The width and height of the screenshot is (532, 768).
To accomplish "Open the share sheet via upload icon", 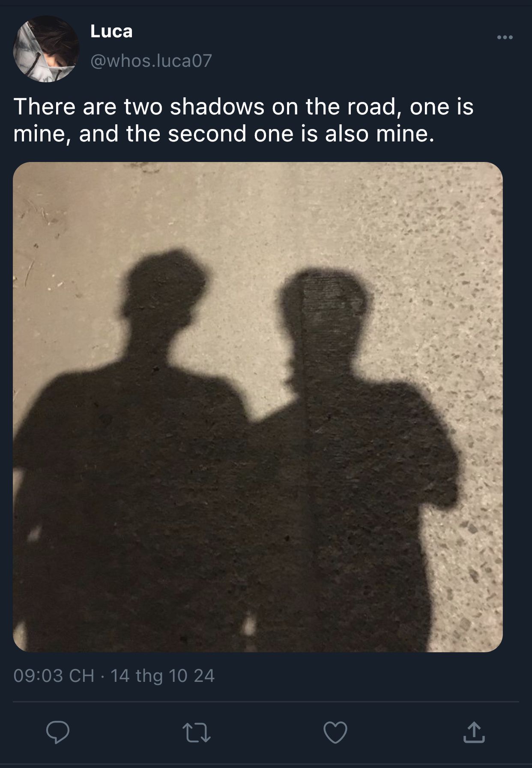I will click(474, 732).
